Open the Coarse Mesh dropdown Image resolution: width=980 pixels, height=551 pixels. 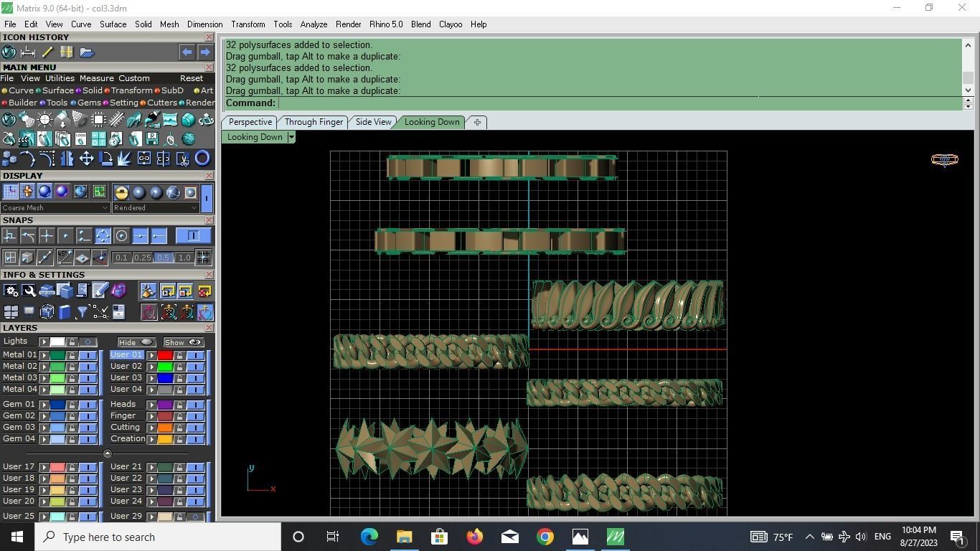tap(55, 208)
